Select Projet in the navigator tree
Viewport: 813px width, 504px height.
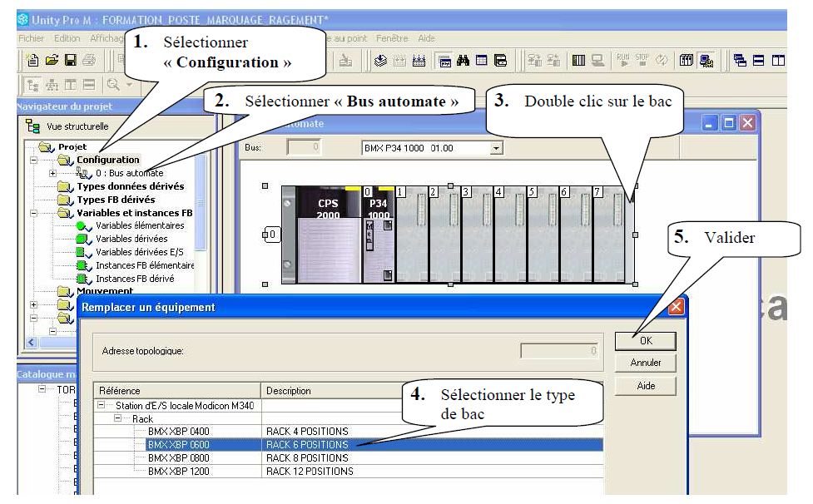pos(72,147)
